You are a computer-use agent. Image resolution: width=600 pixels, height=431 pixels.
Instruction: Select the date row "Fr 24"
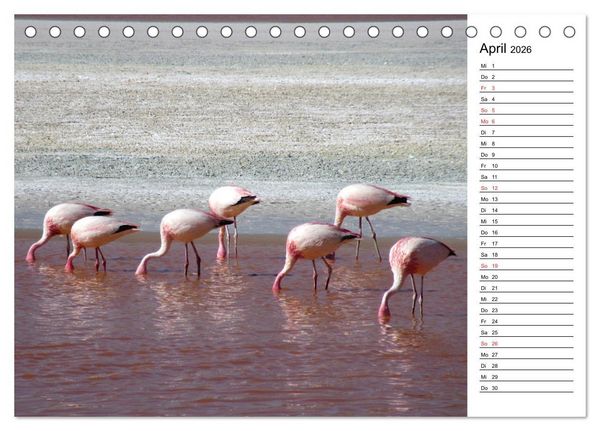coord(527,321)
